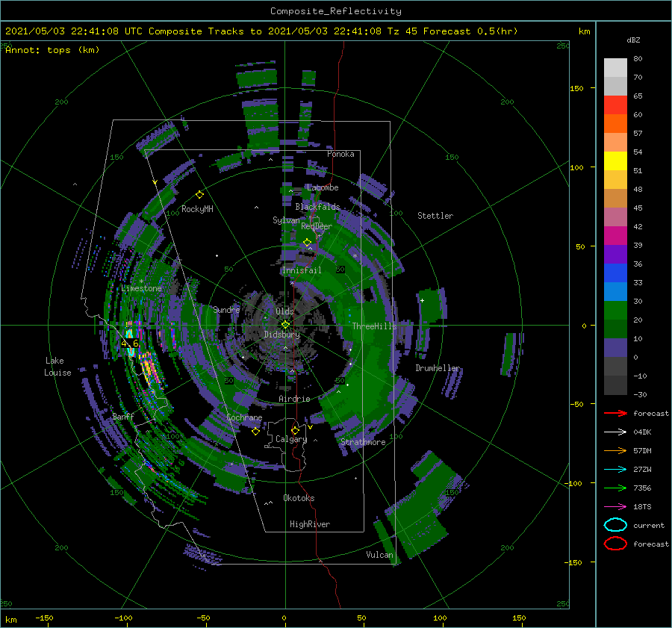Pick the cyan 27ZW arrow legend symbol
Viewport: 672px width, 628px height.
615,470
